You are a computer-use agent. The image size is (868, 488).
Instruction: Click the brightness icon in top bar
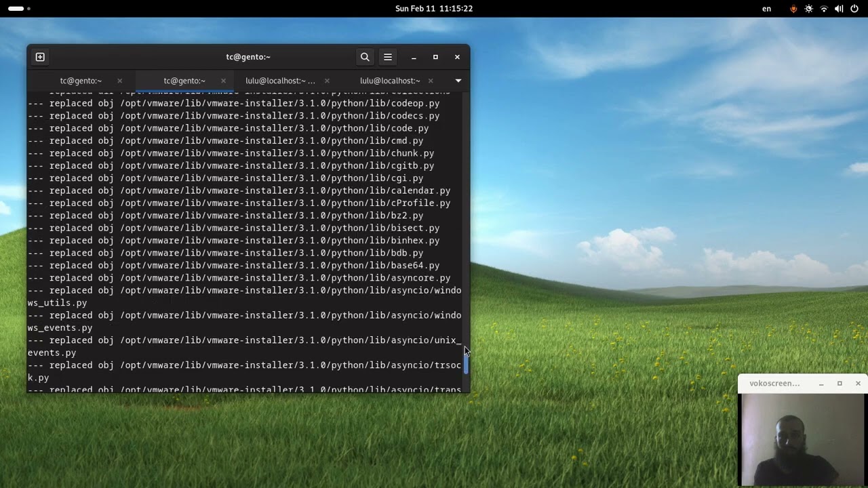pos(809,9)
